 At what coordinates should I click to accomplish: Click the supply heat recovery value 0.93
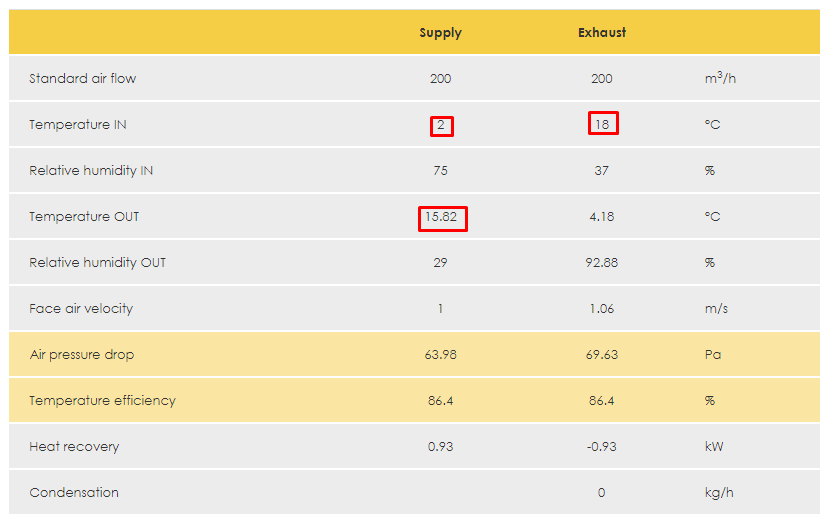pyautogui.click(x=440, y=447)
